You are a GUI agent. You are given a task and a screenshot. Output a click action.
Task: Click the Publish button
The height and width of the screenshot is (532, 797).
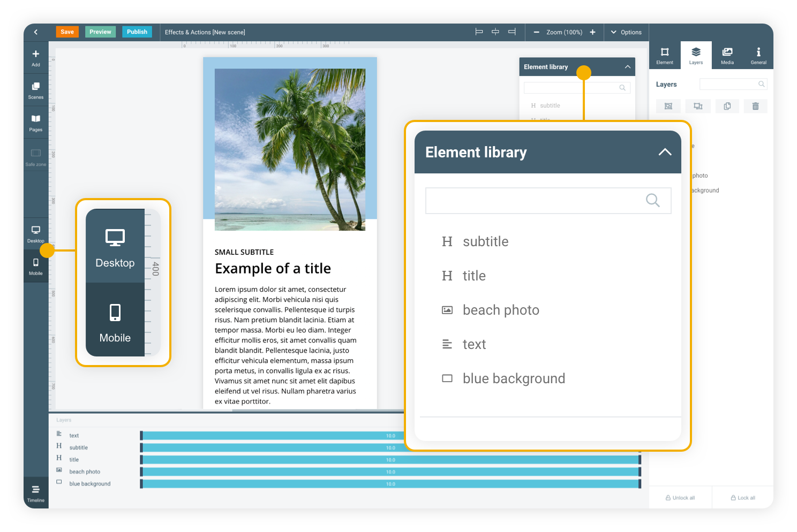click(137, 32)
